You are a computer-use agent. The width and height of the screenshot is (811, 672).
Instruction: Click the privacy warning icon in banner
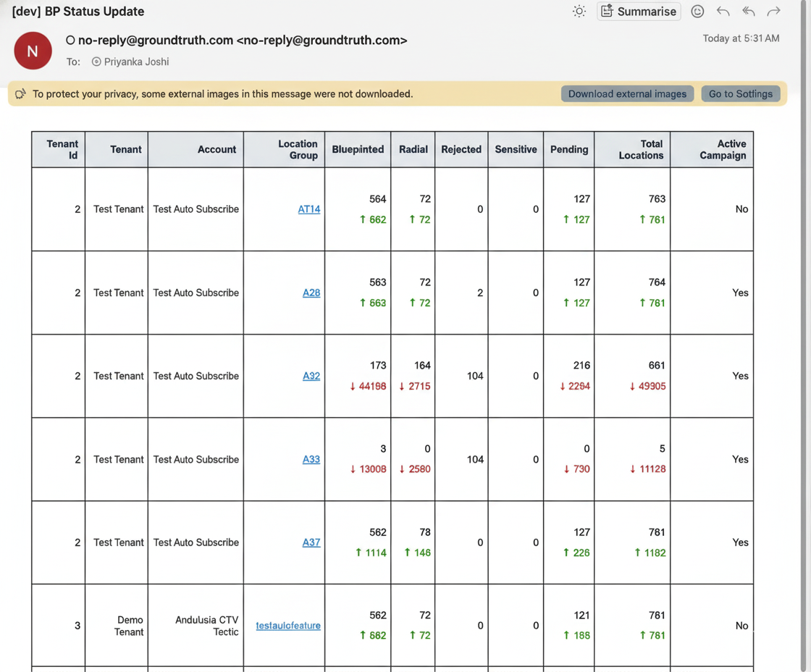point(20,94)
